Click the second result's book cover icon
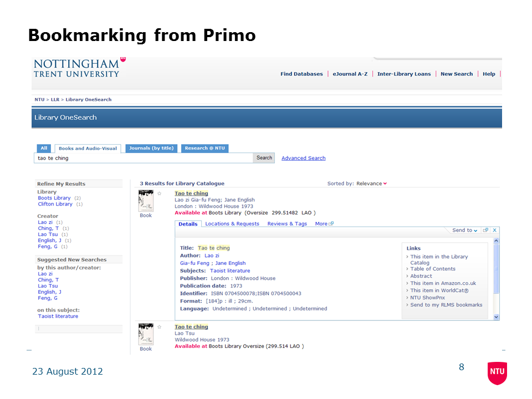Viewport: 532px width, 399px height. click(146, 334)
